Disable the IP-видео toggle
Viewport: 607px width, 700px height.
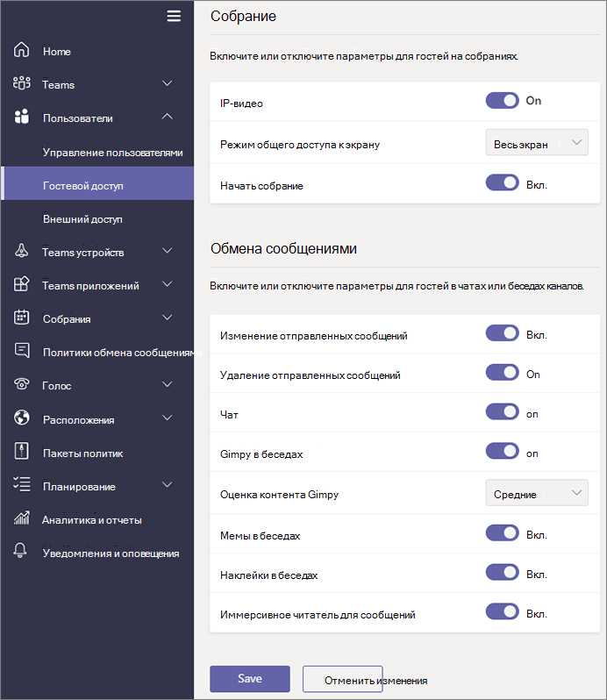(503, 101)
